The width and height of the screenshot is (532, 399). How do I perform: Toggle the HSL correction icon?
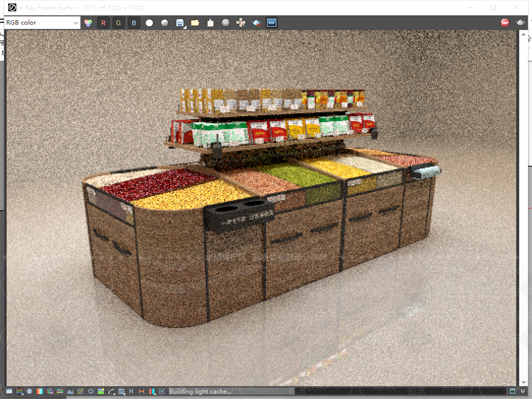[50, 391]
